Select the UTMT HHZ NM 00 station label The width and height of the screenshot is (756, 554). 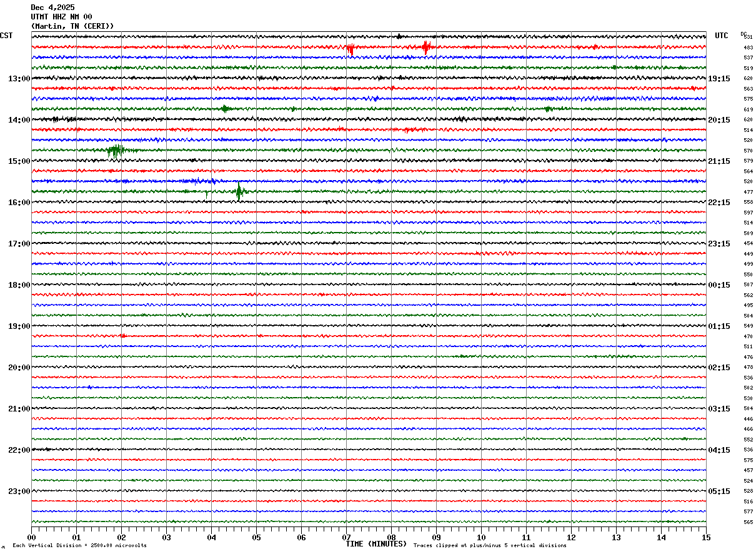pyautogui.click(x=61, y=17)
